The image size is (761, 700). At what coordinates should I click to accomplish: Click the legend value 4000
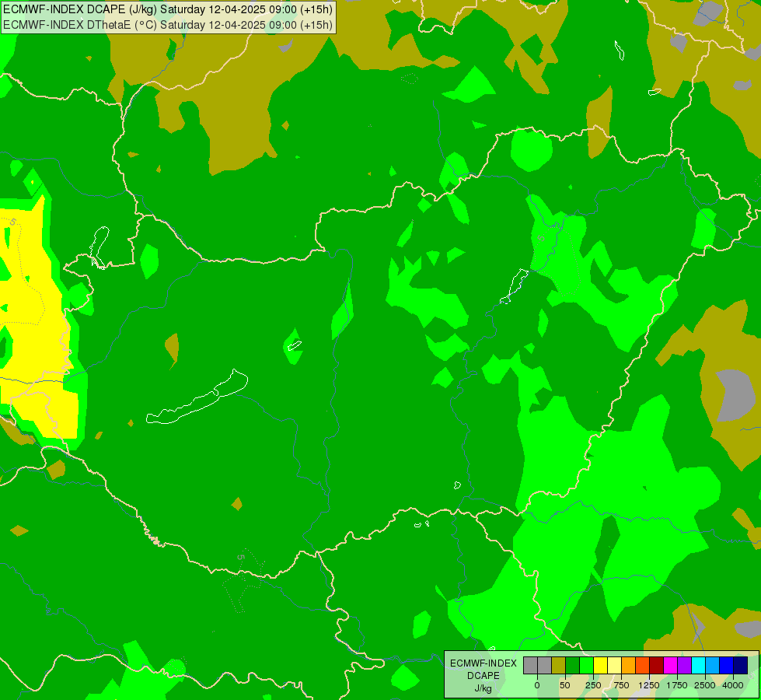[733, 685]
